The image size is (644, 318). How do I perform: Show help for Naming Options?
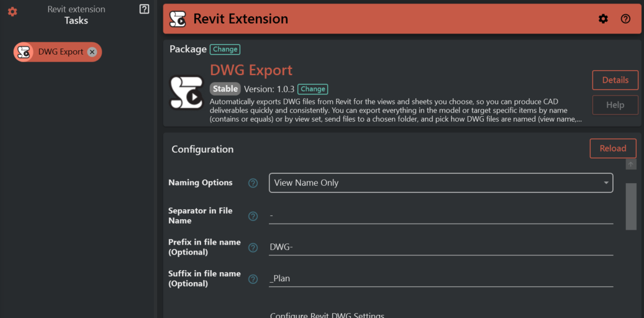tap(253, 183)
